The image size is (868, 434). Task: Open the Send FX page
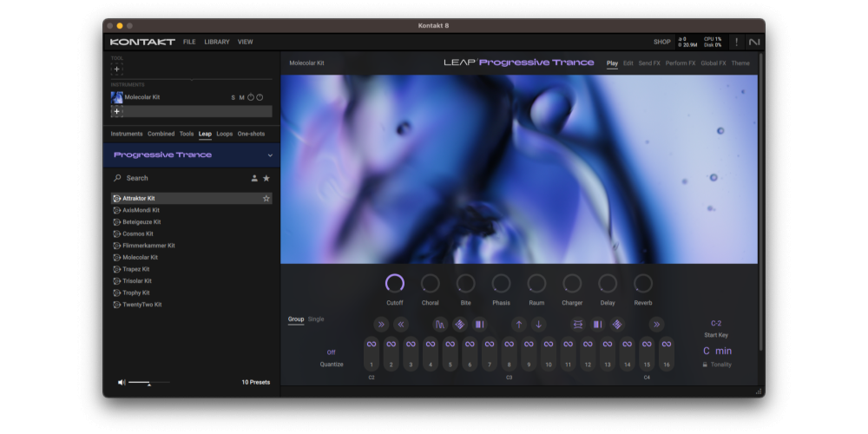tap(649, 63)
